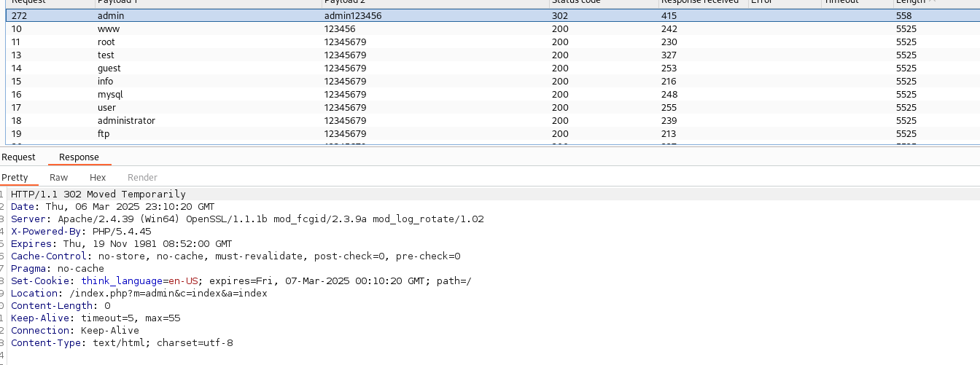The height and width of the screenshot is (365, 980).
Task: Click the admin123456 password cell
Action: (352, 16)
